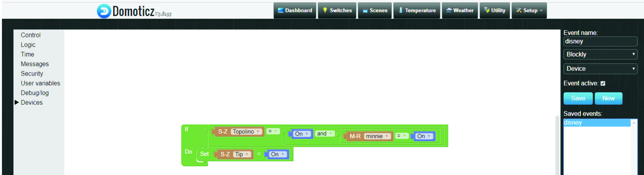
Task: Open the Scenes tab
Action: 375,11
